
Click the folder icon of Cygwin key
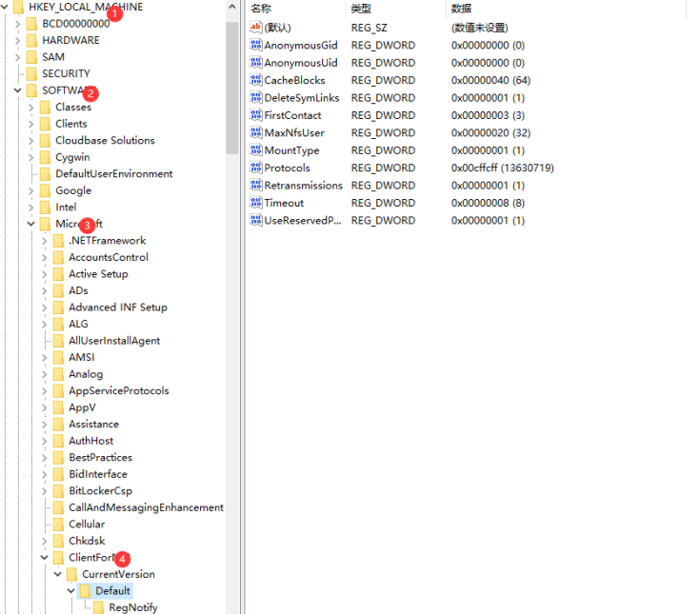tap(45, 157)
